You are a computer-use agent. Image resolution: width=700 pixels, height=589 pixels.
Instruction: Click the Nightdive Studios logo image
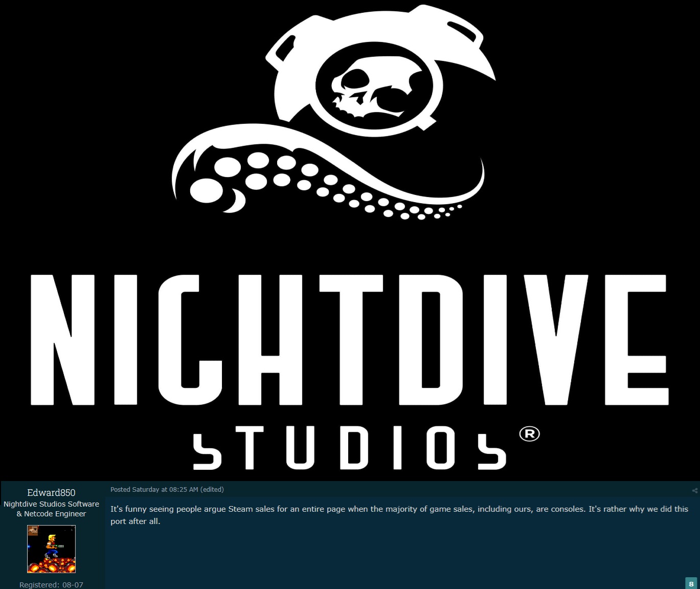pyautogui.click(x=350, y=239)
